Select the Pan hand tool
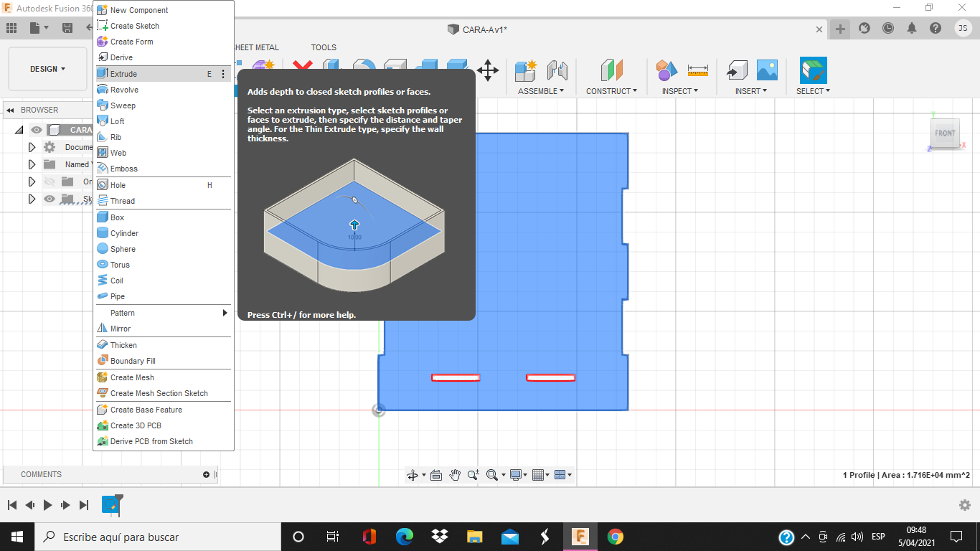 [x=455, y=475]
